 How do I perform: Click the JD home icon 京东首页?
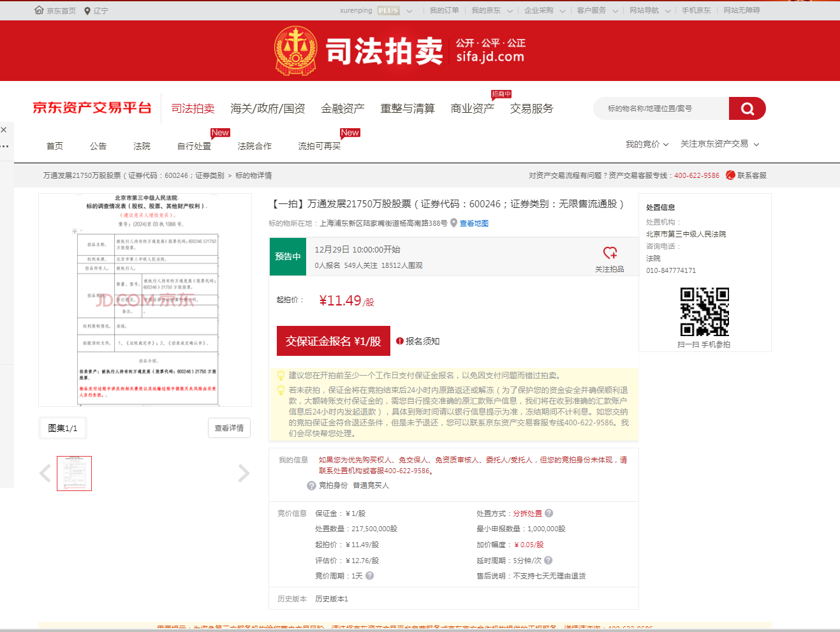click(x=39, y=11)
